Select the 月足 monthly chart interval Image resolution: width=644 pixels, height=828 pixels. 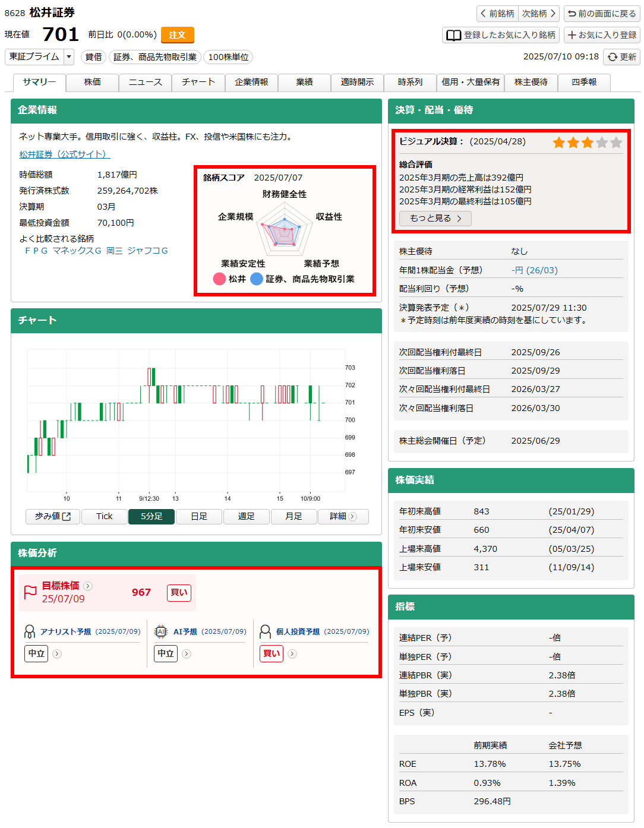(293, 517)
